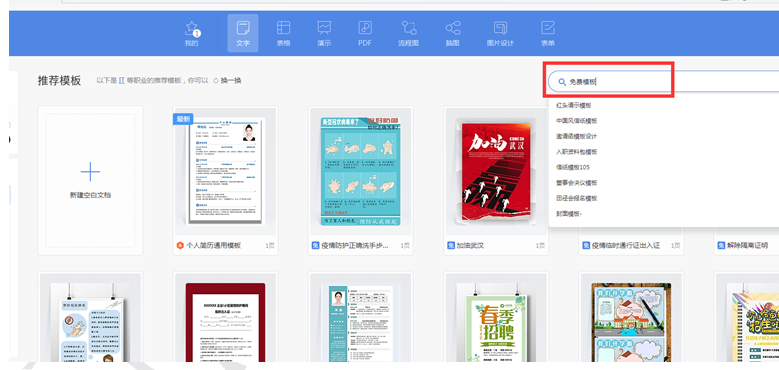The width and height of the screenshot is (779, 370).
Task: Click the IT profession link
Action: (121, 80)
